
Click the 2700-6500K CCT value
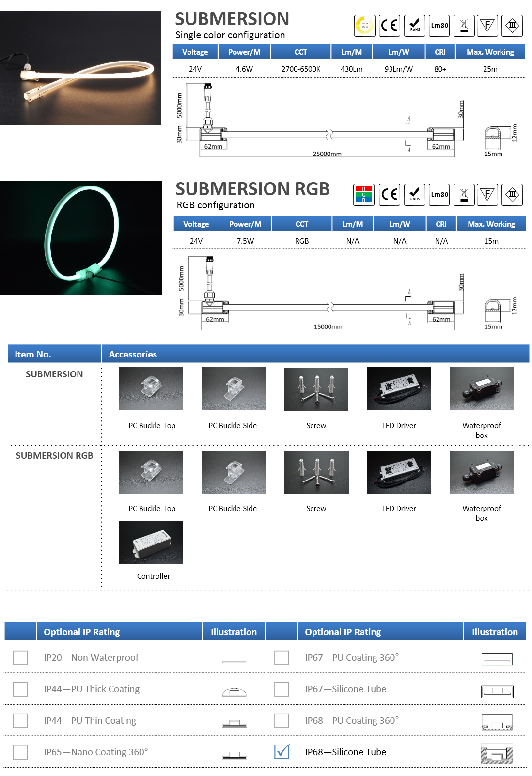pos(300,69)
